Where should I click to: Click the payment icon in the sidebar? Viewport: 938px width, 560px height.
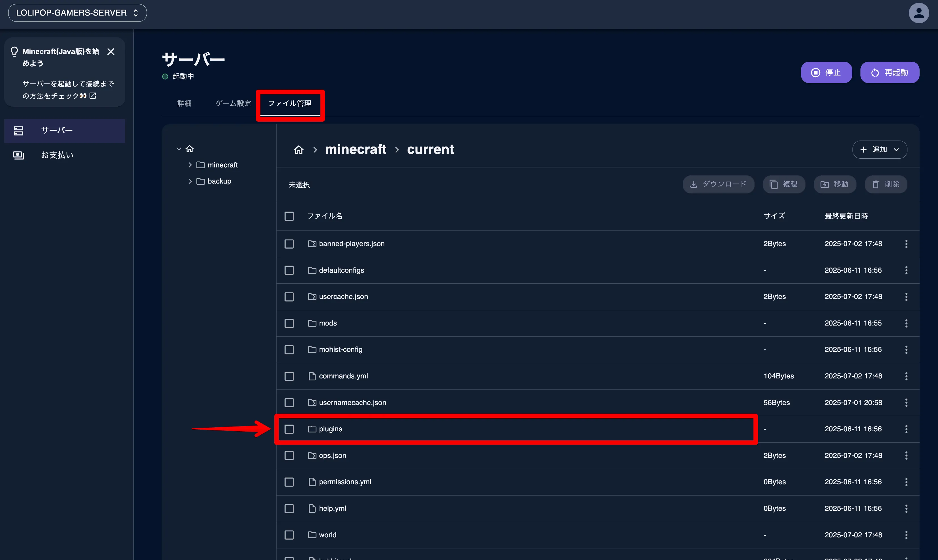click(18, 155)
